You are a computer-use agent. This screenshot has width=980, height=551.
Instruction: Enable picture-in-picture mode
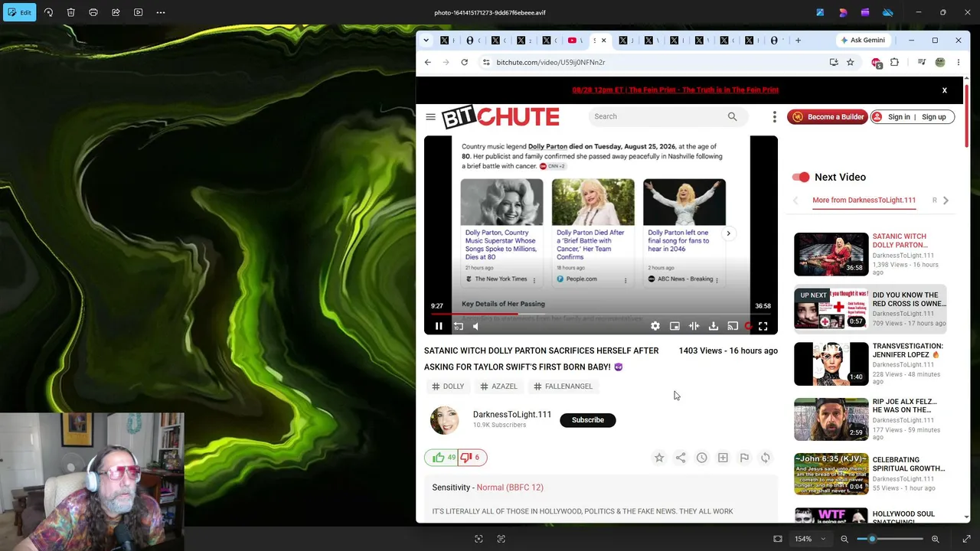pyautogui.click(x=675, y=326)
